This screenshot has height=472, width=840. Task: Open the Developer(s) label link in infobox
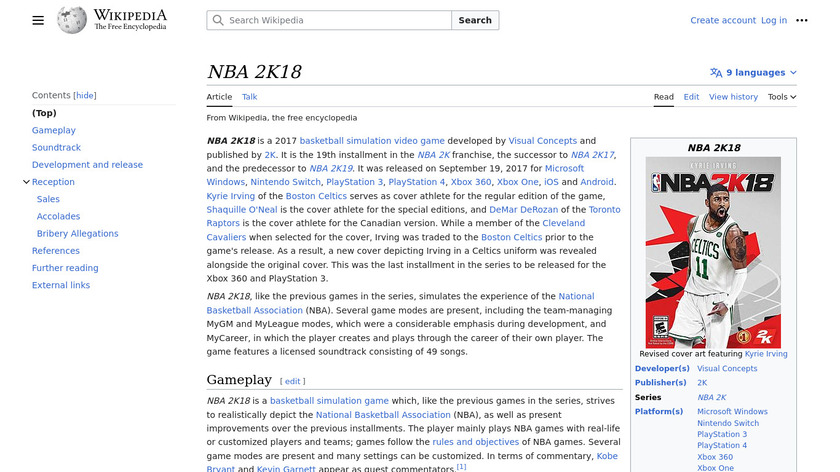(x=662, y=369)
